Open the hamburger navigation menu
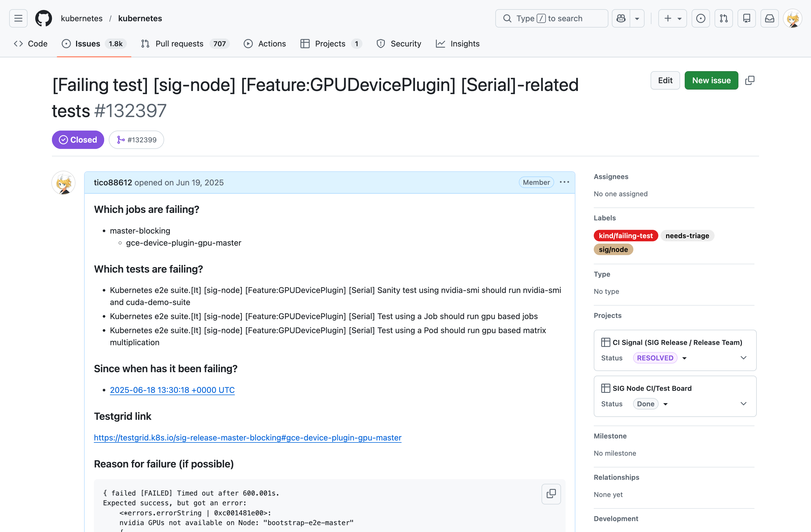The width and height of the screenshot is (811, 532). [18, 18]
